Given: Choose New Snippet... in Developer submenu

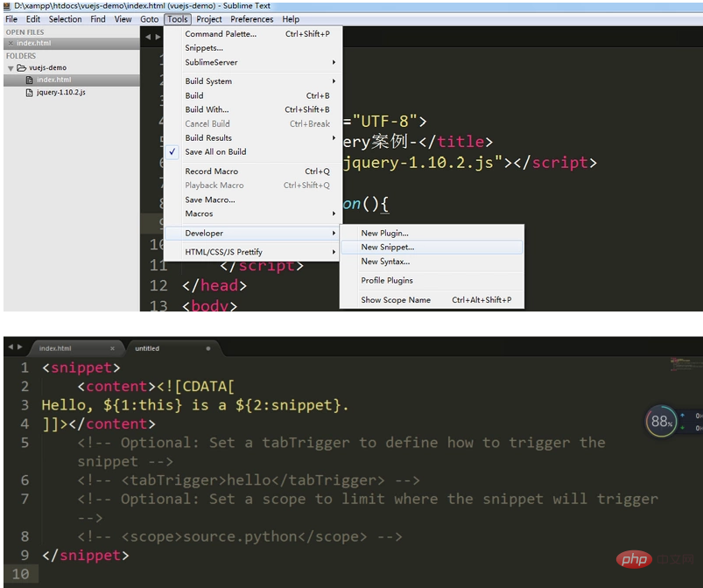Looking at the screenshot, I should [x=432, y=247].
